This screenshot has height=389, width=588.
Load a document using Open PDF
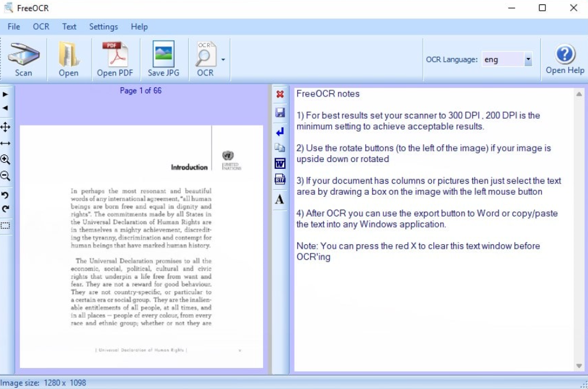115,59
